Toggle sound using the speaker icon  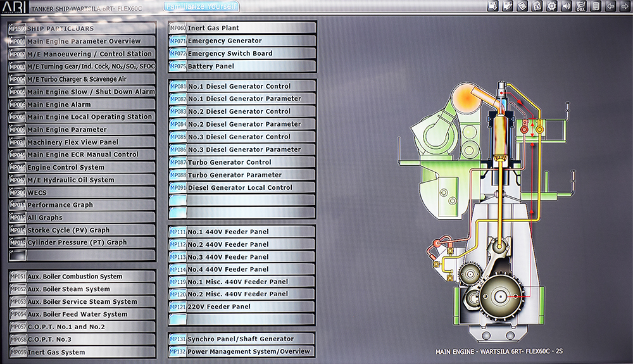point(567,6)
